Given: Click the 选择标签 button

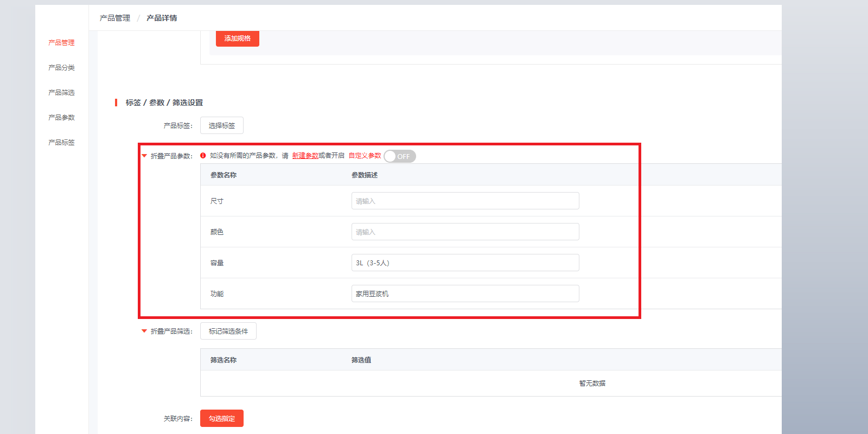Looking at the screenshot, I should pyautogui.click(x=222, y=125).
